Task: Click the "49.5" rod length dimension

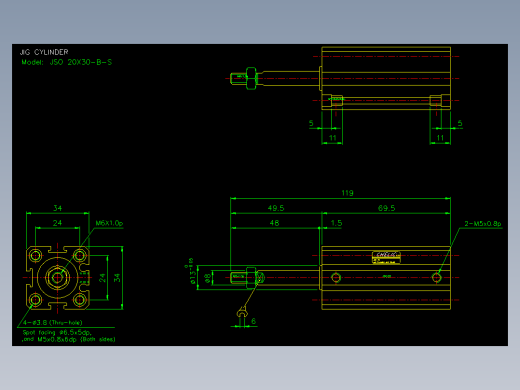Action: [x=276, y=208]
